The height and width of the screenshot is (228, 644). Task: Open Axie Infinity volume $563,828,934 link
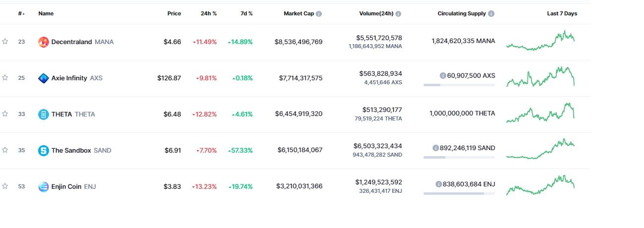click(382, 74)
